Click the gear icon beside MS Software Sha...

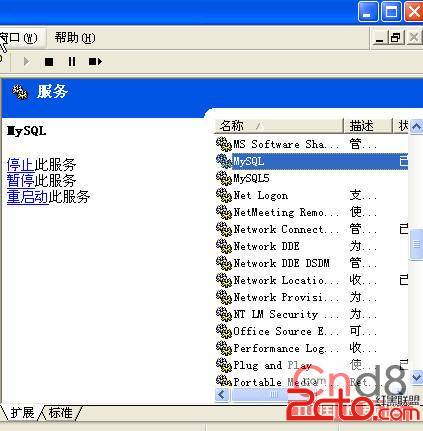(x=224, y=144)
